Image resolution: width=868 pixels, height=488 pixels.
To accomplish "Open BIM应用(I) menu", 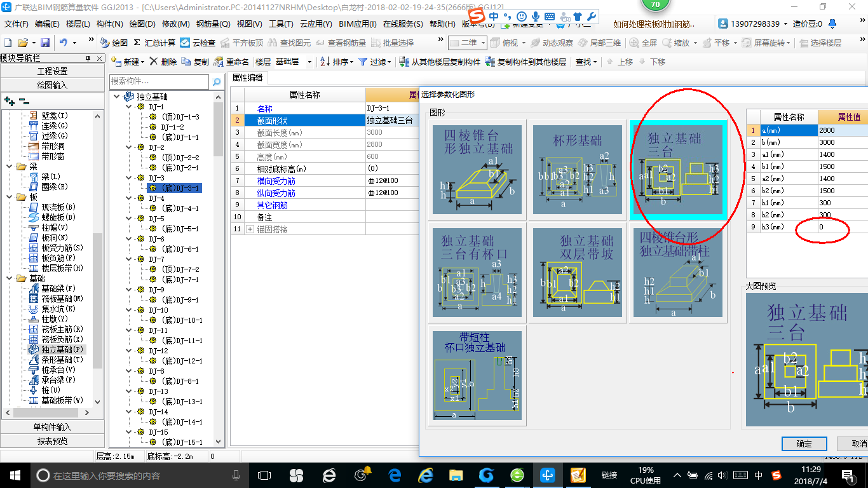I will tap(358, 24).
